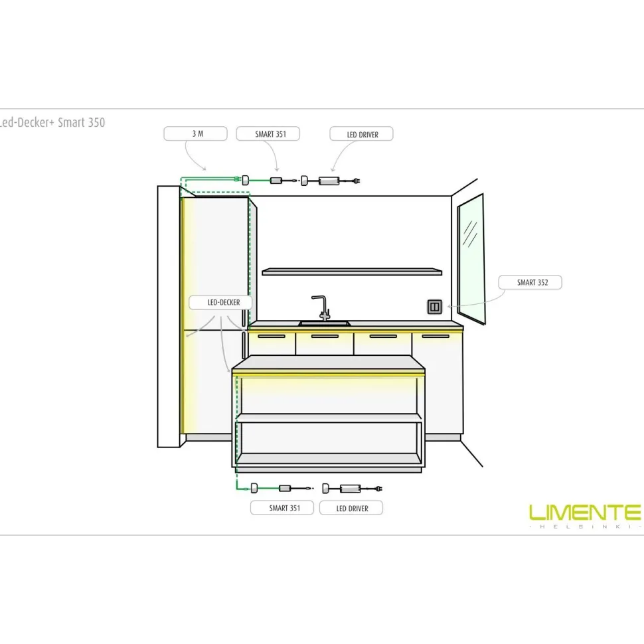Click the bottom power plug icon
The image size is (644, 644).
click(379, 489)
